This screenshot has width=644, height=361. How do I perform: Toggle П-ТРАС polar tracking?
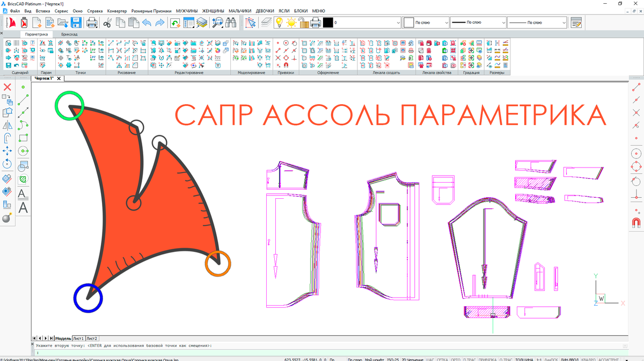(470, 359)
